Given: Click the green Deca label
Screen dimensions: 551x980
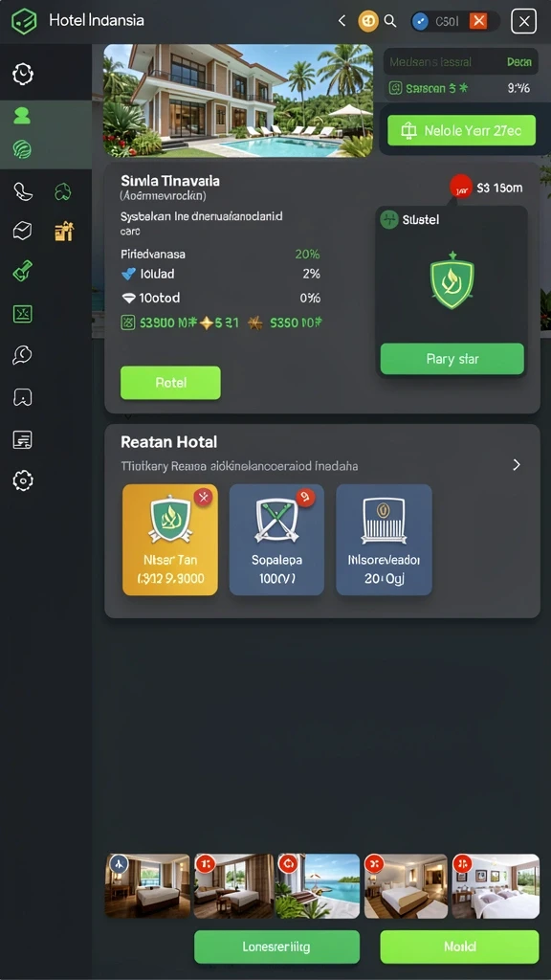Looking at the screenshot, I should [x=519, y=62].
